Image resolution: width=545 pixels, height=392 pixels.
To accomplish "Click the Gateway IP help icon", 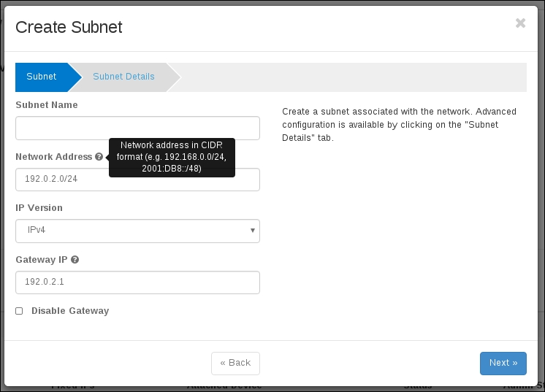I will [x=75, y=260].
